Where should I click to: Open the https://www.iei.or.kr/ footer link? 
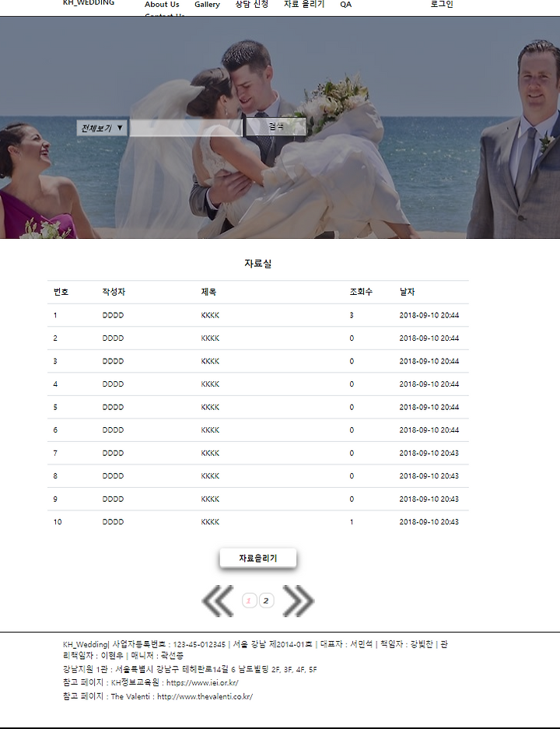[202, 682]
